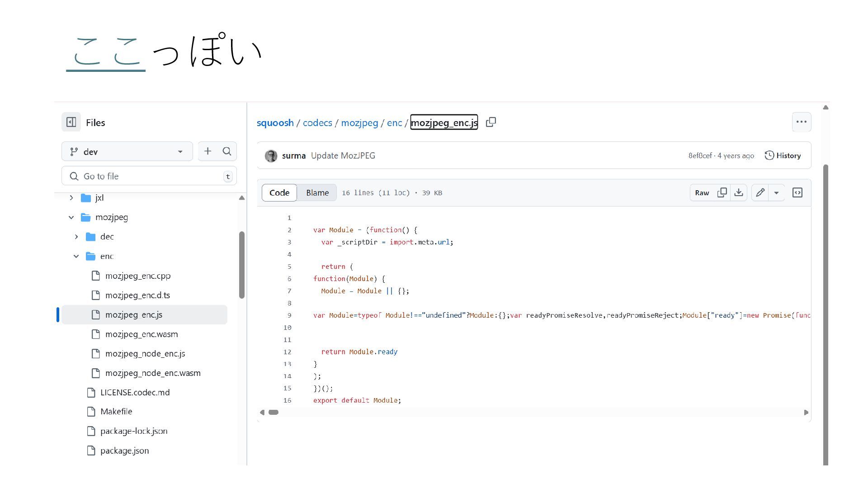Click LICENSE.codec.md file icon

click(x=91, y=392)
